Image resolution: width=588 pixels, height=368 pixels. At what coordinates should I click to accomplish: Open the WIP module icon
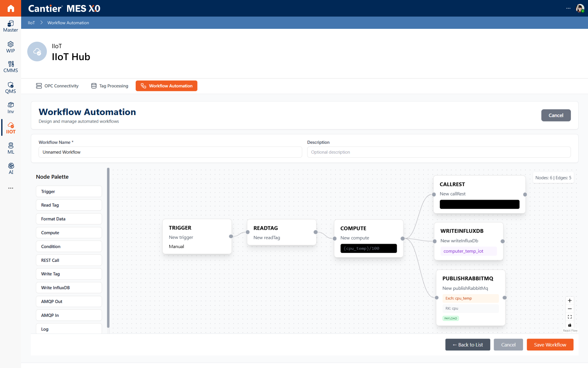10,47
